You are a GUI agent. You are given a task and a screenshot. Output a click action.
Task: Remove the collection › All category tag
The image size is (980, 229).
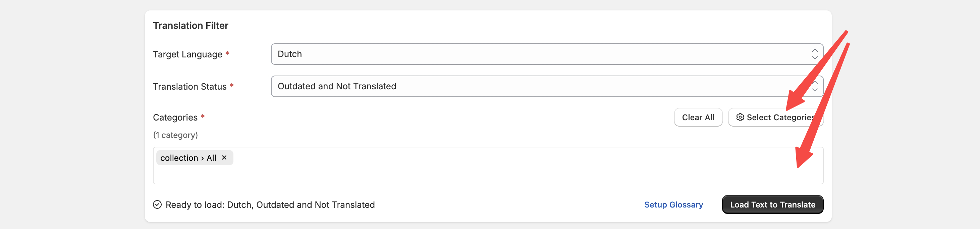point(224,157)
